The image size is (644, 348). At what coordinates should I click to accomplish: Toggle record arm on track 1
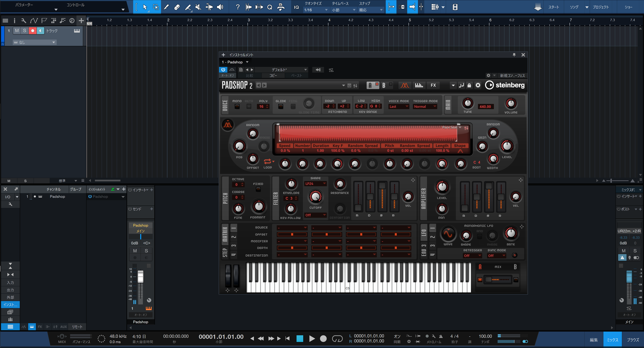[x=33, y=31]
